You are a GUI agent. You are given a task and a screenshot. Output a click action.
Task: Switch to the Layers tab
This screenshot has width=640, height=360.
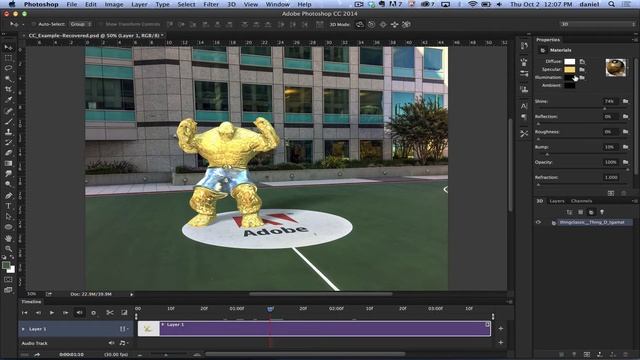(x=557, y=201)
